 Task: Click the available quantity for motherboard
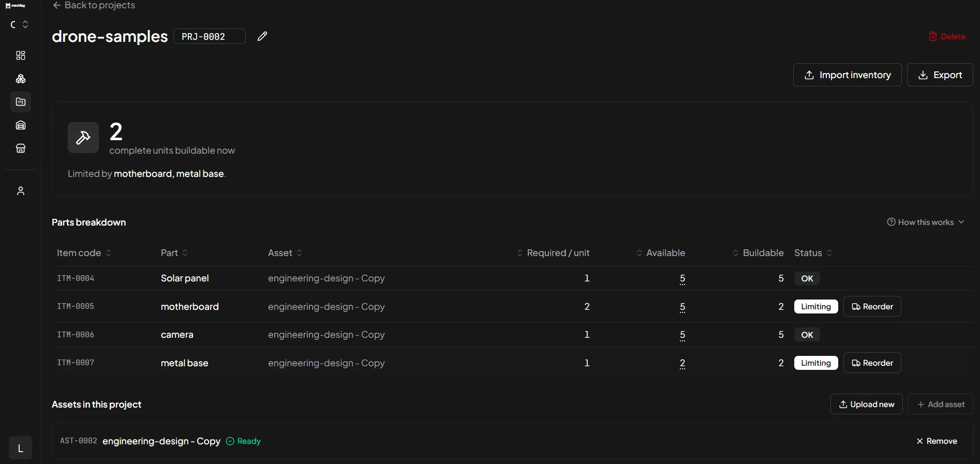pyautogui.click(x=682, y=307)
